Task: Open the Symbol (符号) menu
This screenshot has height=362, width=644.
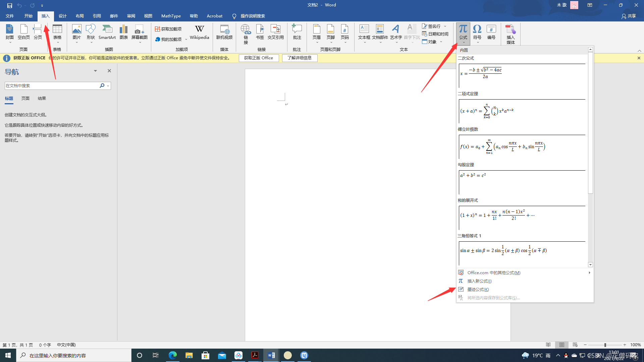Action: (x=477, y=32)
